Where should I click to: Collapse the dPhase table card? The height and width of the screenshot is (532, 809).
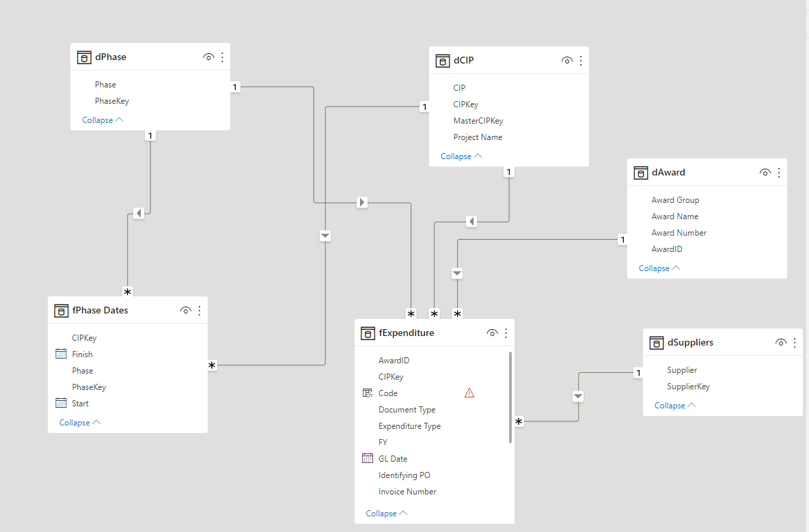[x=102, y=120]
